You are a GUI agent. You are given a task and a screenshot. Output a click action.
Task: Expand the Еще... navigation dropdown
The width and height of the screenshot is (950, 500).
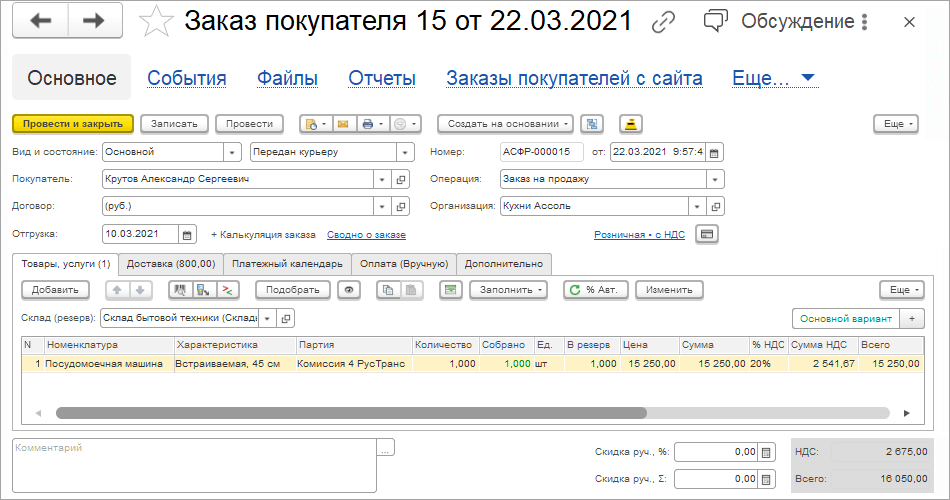click(x=775, y=78)
